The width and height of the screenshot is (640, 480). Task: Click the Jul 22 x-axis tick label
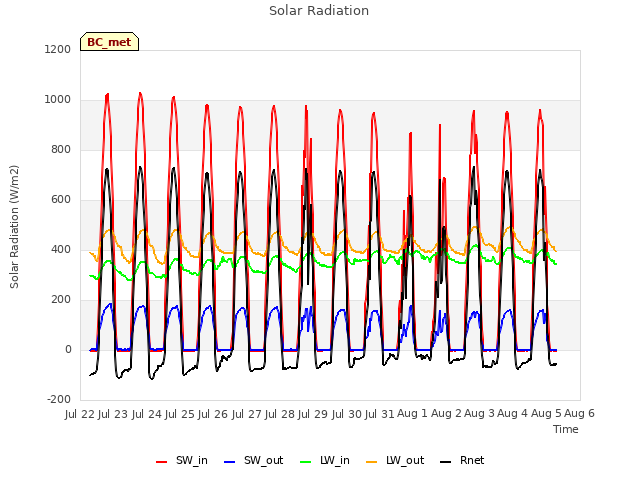[x=80, y=414]
